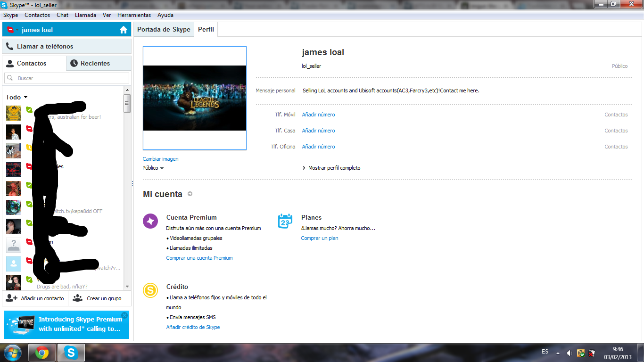This screenshot has height=362, width=644.
Task: Click the Cambiar imagen link
Action: click(x=161, y=159)
